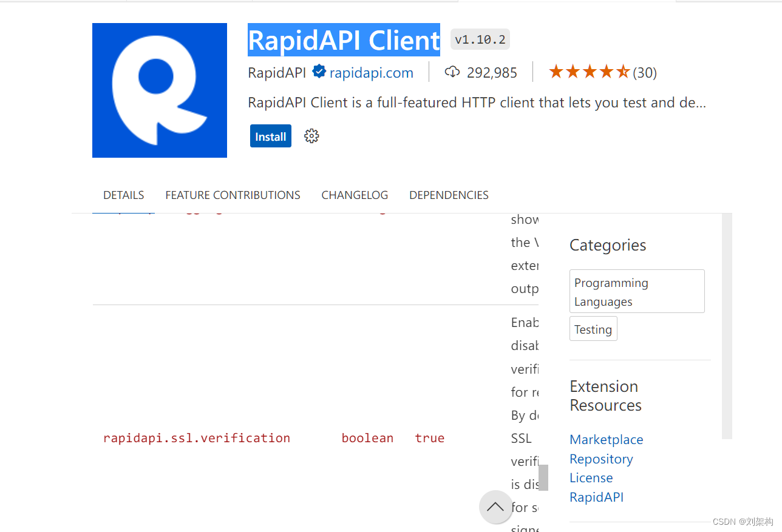The width and height of the screenshot is (782, 532).
Task: Select the Testing category tag
Action: tap(593, 329)
